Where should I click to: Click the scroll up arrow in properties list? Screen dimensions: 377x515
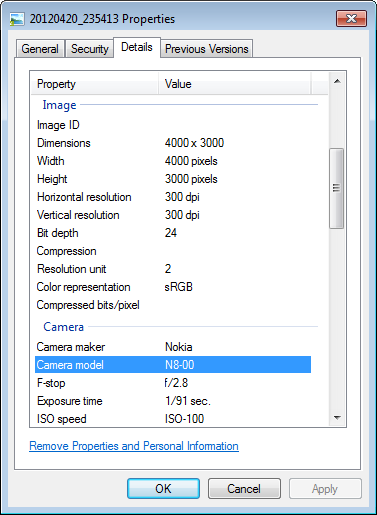[337, 81]
